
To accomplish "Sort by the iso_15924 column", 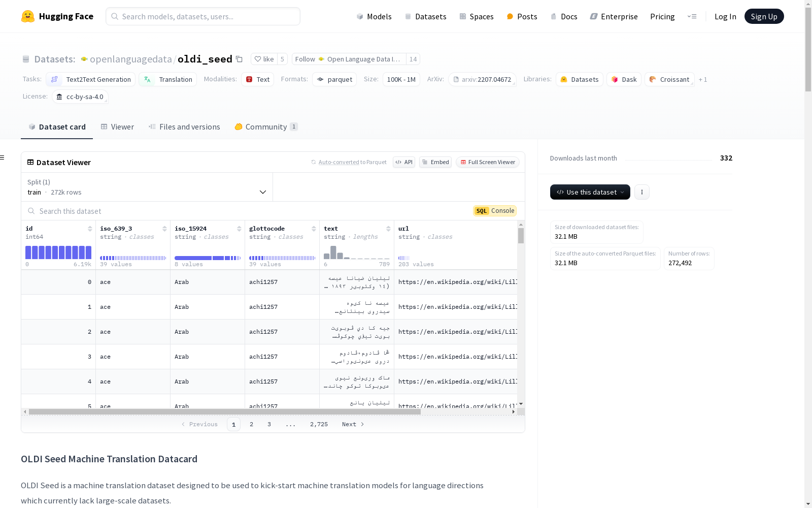I will (x=239, y=229).
